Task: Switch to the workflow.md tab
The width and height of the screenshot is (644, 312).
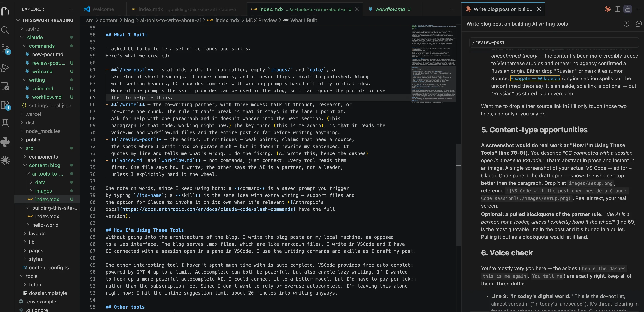Action: coord(392,9)
